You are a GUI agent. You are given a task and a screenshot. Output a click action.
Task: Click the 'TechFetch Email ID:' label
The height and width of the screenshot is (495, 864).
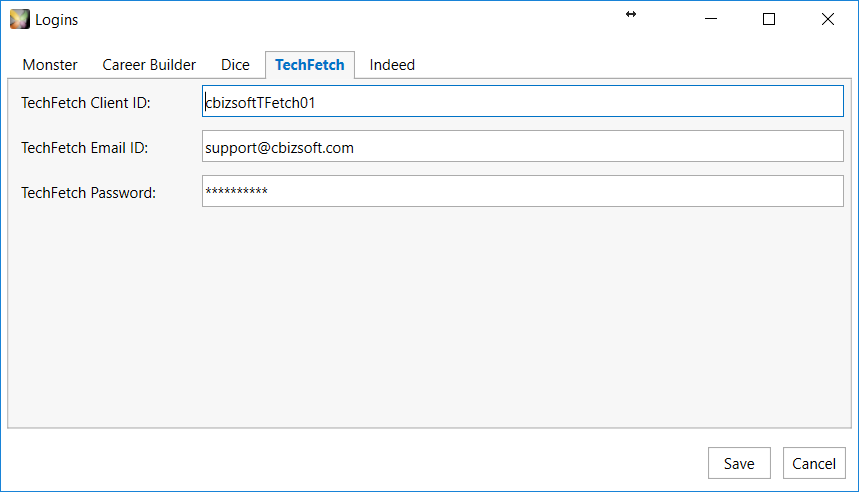tap(85, 148)
